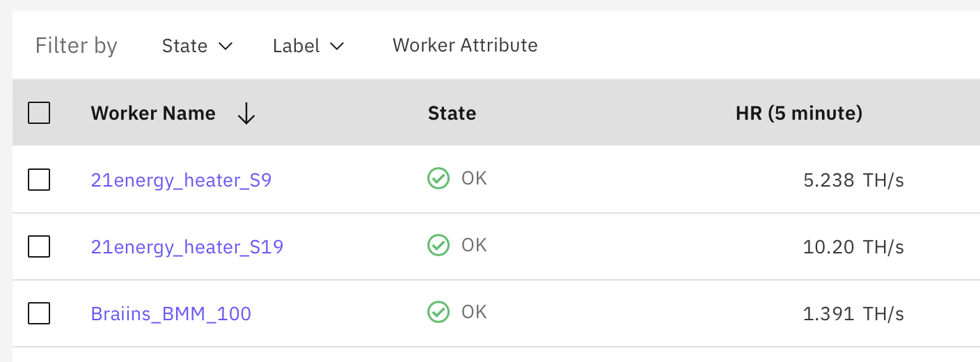
Task: Click the 10.20 TH/s hashrate value
Action: pos(853,247)
